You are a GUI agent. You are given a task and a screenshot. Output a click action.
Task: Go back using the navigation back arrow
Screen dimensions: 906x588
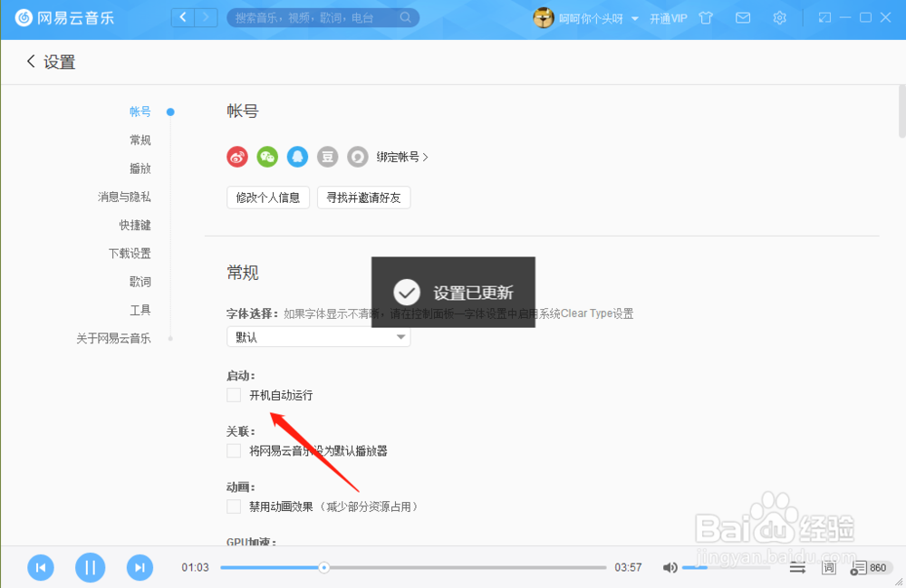[x=183, y=17]
